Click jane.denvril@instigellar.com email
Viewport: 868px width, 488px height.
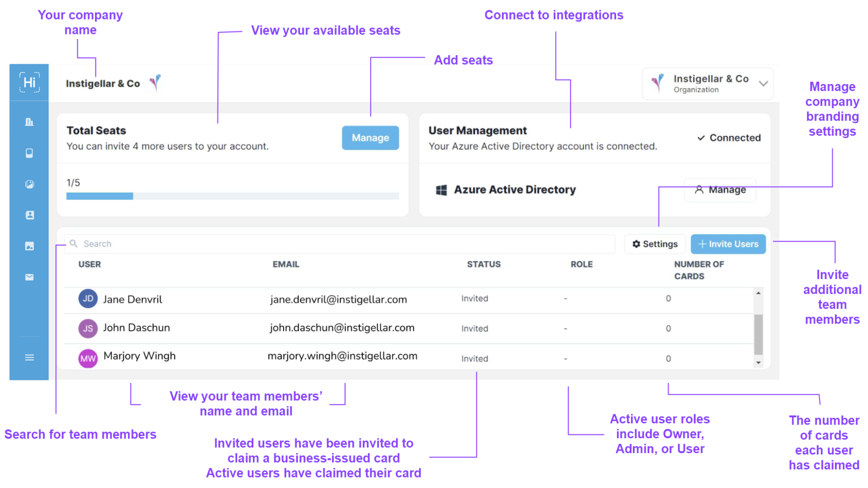pos(338,299)
